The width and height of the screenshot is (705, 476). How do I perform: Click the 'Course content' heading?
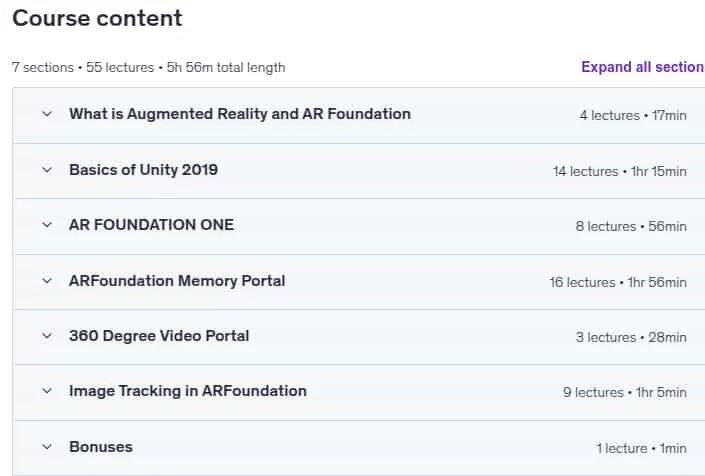coord(97,18)
